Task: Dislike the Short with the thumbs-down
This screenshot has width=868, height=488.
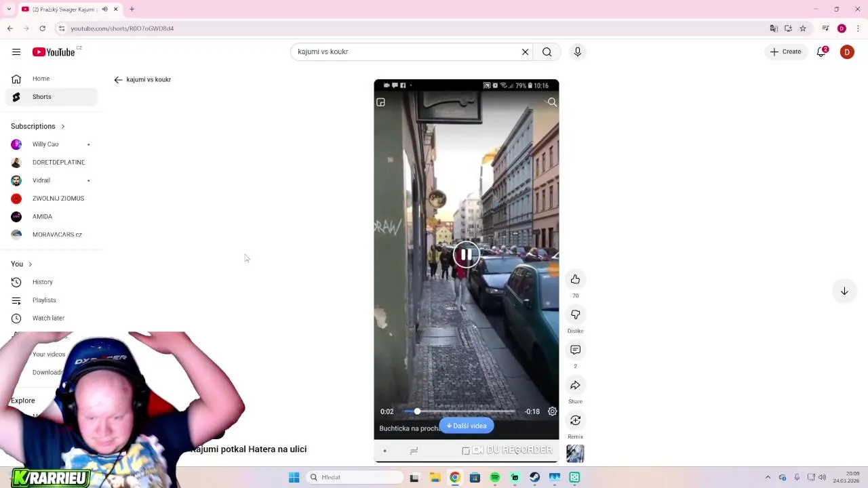Action: point(575,314)
